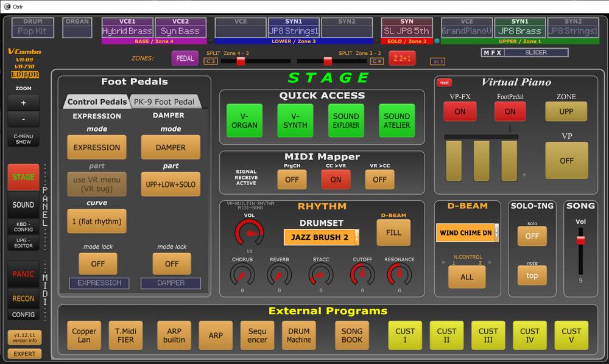Screen dimensions: 609x364
Task: Toggle Virtual Piano FootPedal ON button
Action: point(510,111)
